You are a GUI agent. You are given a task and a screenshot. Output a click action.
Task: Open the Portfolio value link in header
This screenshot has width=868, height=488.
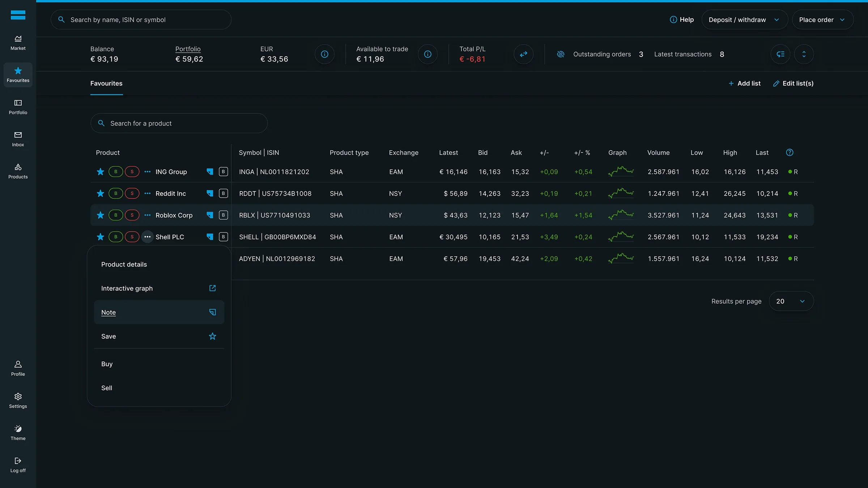188,49
